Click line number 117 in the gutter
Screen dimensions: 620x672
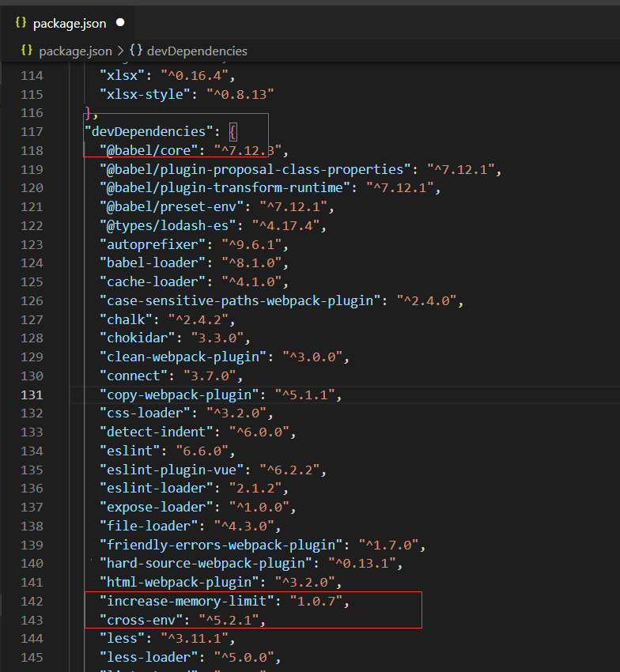click(x=32, y=131)
